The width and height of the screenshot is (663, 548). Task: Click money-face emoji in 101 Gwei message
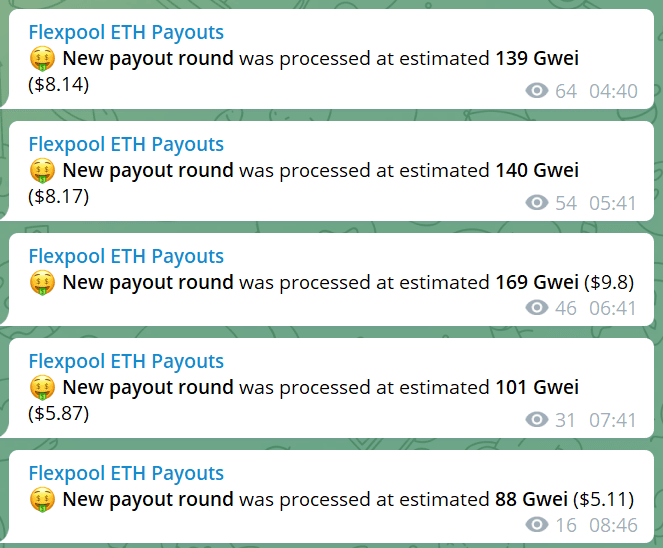tap(42, 387)
